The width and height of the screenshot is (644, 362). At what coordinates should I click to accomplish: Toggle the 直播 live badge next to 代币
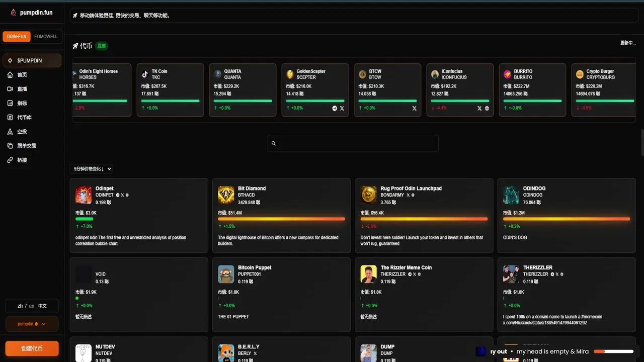[102, 46]
